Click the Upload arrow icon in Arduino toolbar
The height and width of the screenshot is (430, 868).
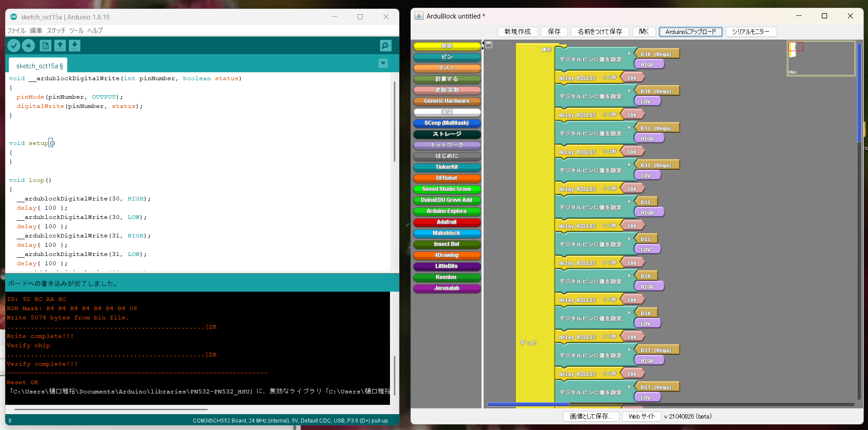point(29,45)
